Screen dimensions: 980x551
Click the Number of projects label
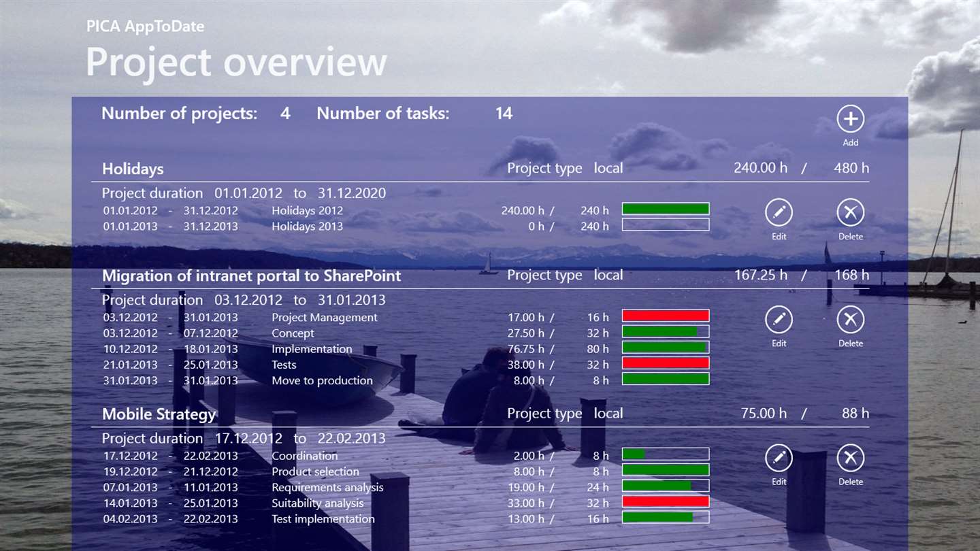pyautogui.click(x=180, y=114)
